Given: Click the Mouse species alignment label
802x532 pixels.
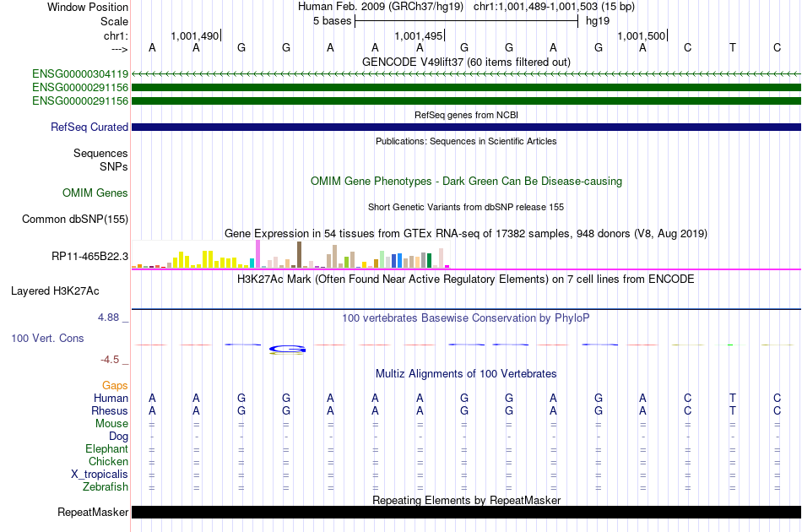Looking at the screenshot, I should click(x=111, y=424).
